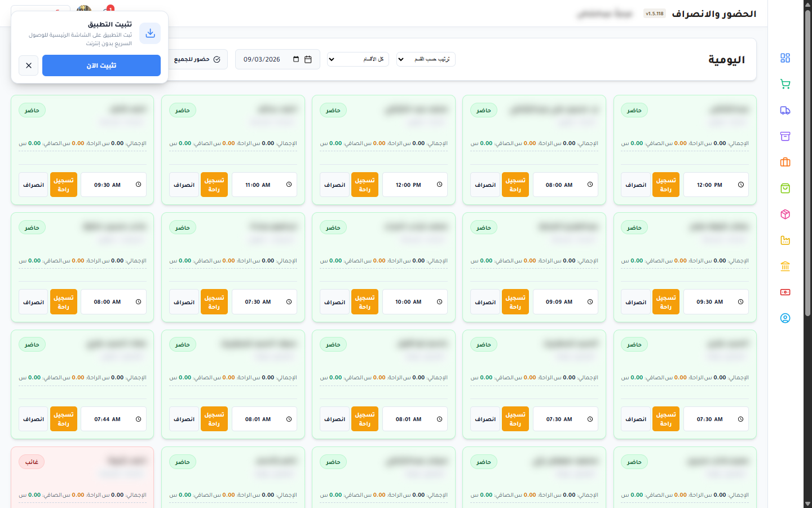Click the red غائب absent status badge
This screenshot has height=508, width=812.
pos(32,462)
